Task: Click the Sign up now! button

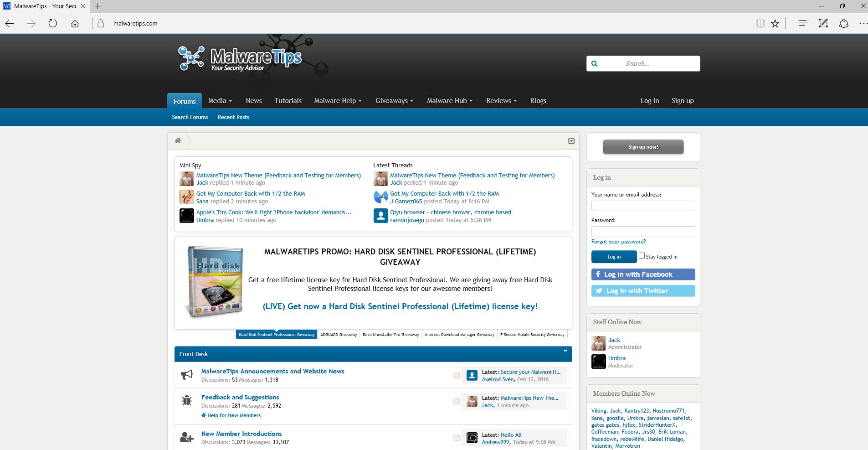Action: coord(643,147)
